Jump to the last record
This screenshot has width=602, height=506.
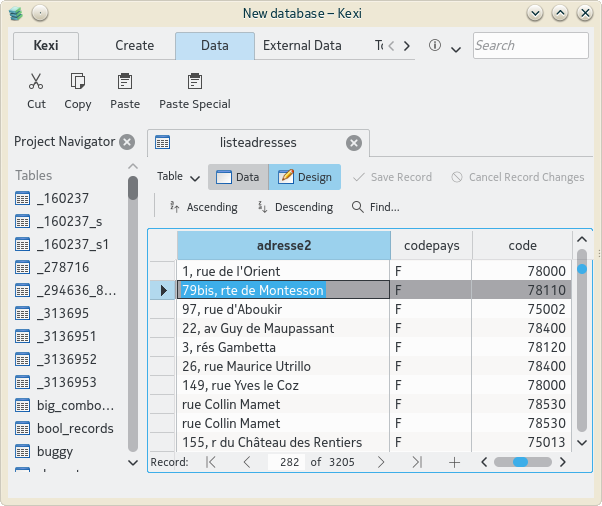tap(417, 462)
